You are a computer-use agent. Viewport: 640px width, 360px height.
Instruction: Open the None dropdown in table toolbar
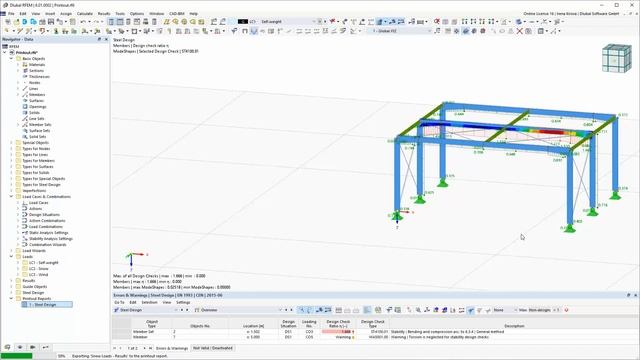516,310
